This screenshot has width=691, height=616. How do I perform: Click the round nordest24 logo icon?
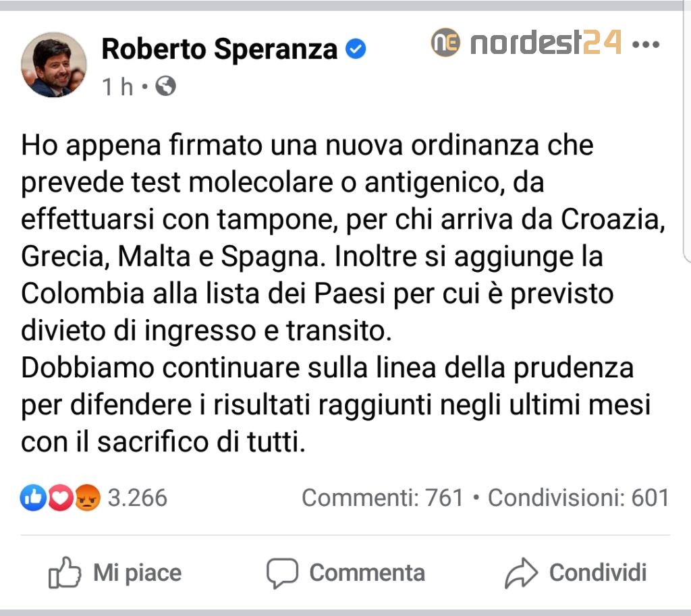point(445,43)
